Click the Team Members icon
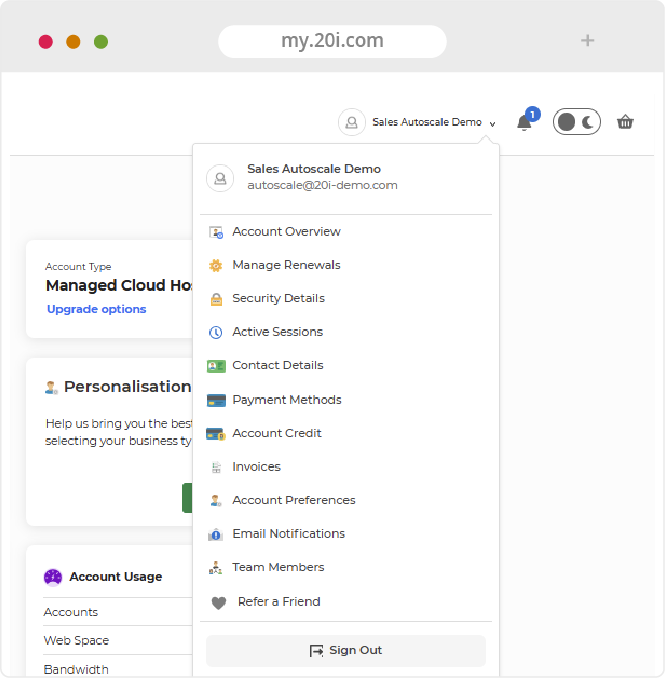Screen dimensions: 665x678 pos(215,568)
